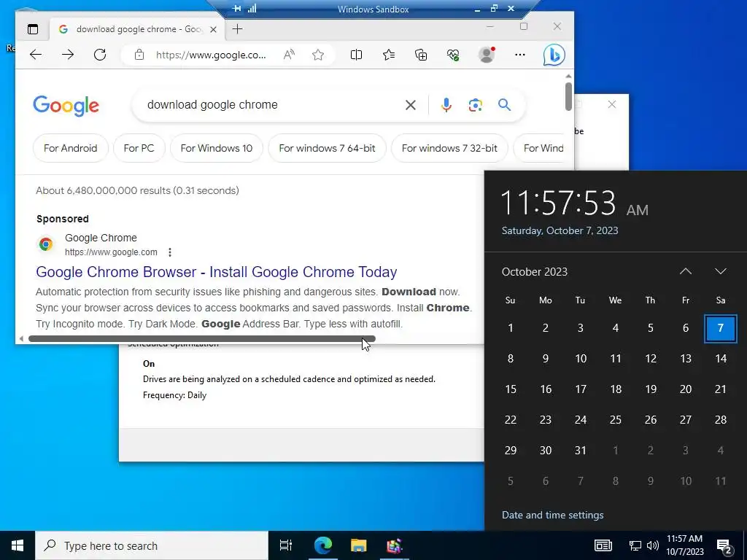This screenshot has height=560, width=747.
Task: Open Task View in taskbar
Action: click(285, 545)
